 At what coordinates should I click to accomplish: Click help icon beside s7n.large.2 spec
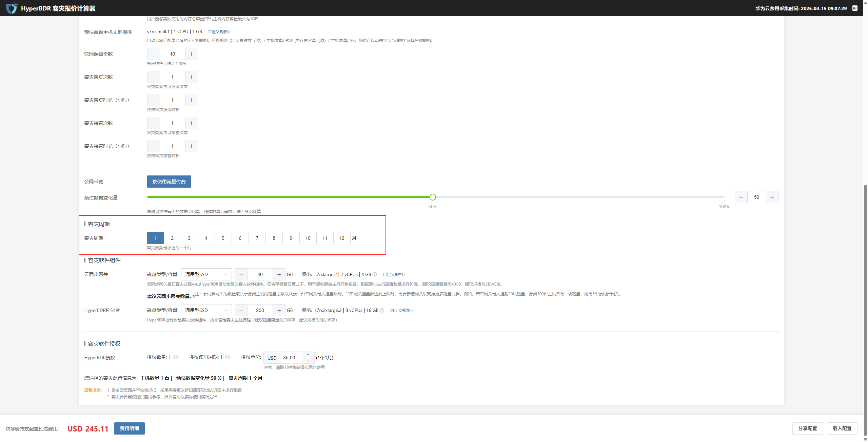pyautogui.click(x=375, y=274)
